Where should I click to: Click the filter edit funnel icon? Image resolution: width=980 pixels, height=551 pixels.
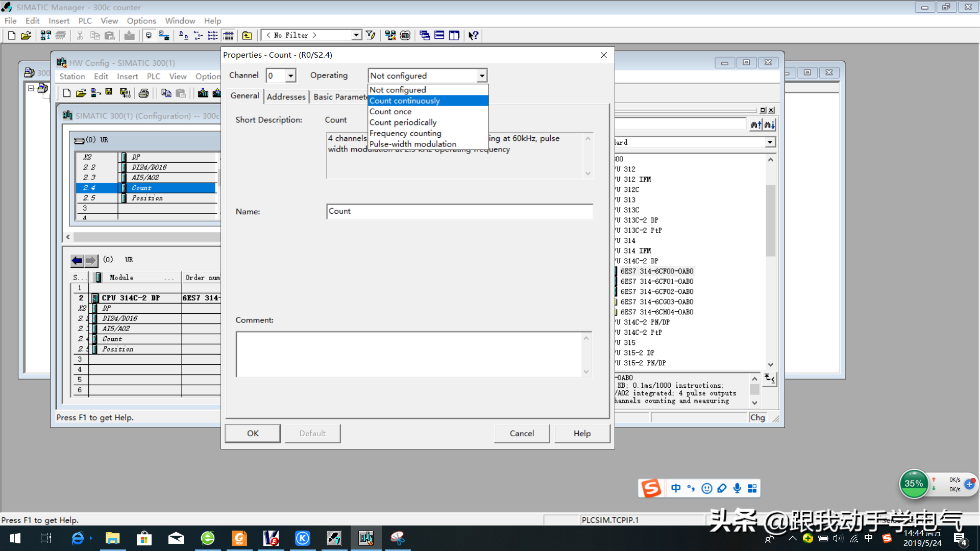click(371, 35)
